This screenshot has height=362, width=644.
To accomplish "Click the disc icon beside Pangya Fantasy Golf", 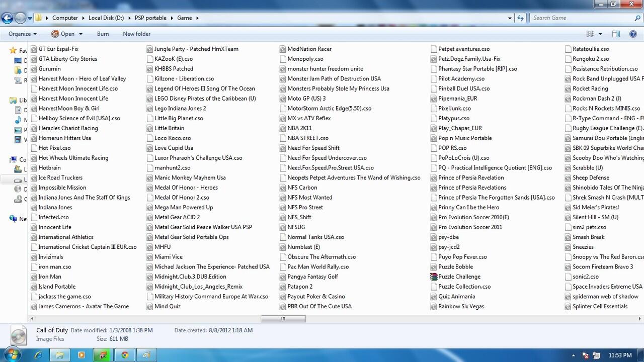I will 283,277.
